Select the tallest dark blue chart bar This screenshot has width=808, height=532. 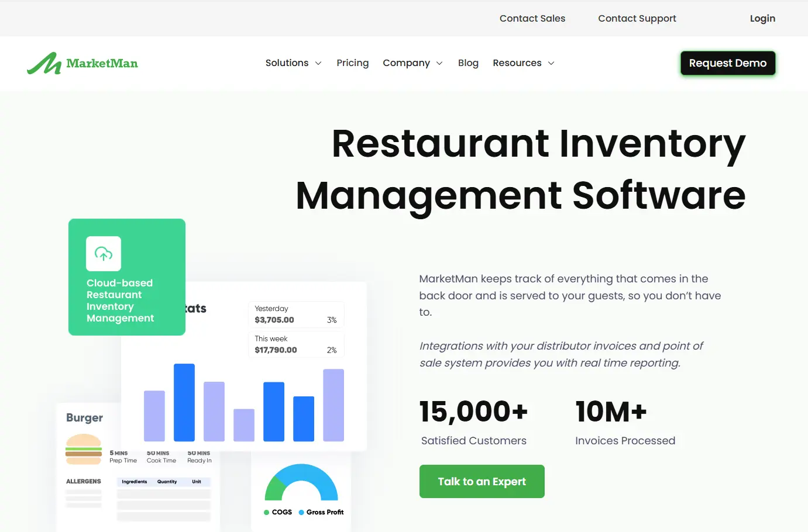(x=184, y=402)
